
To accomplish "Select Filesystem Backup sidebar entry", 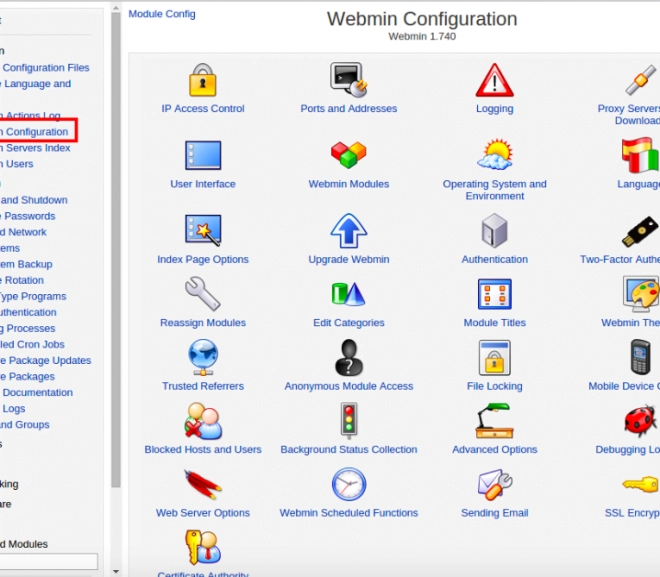I will click(26, 264).
